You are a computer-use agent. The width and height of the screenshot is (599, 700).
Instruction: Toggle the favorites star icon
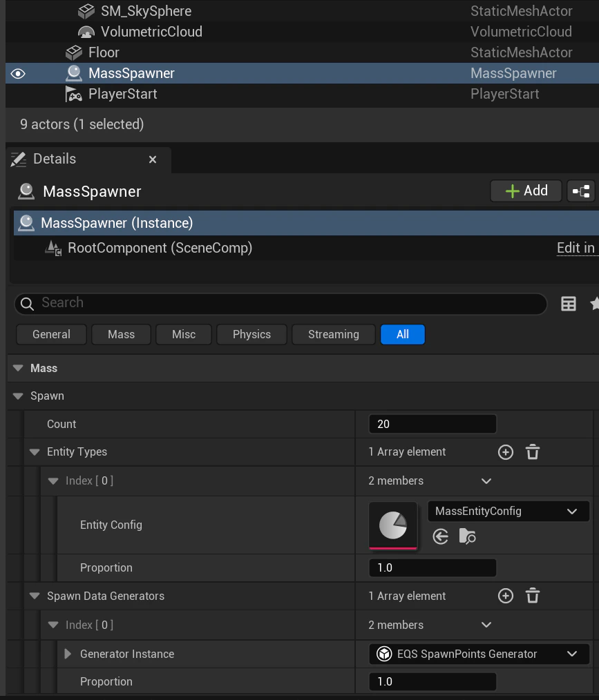click(594, 304)
